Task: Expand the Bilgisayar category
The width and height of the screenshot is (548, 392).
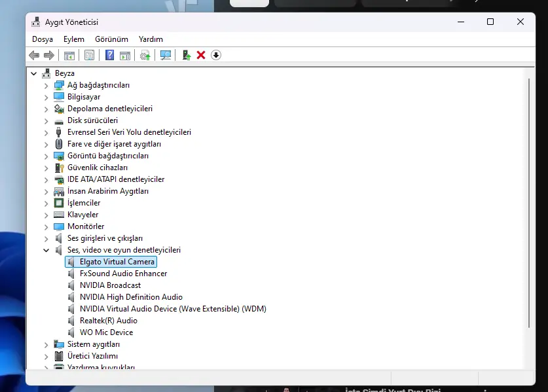Action: pos(46,98)
